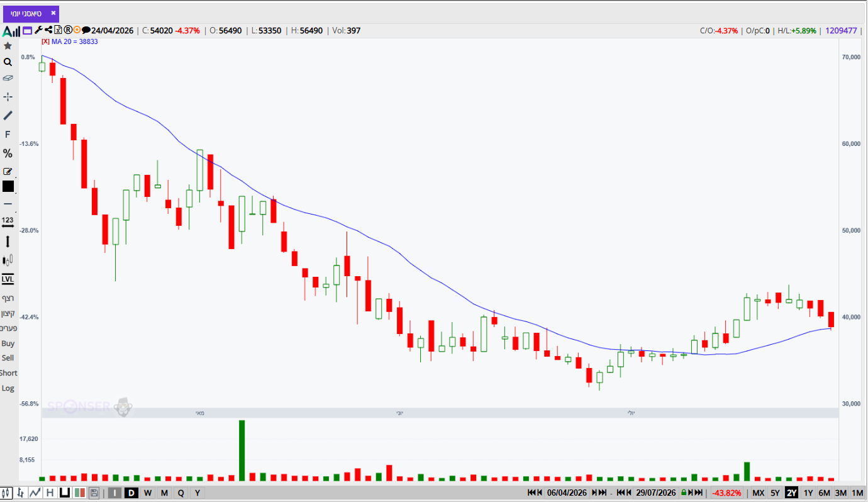This screenshot has width=868, height=502.
Task: Open the comments speech bubble icon
Action: click(x=86, y=30)
